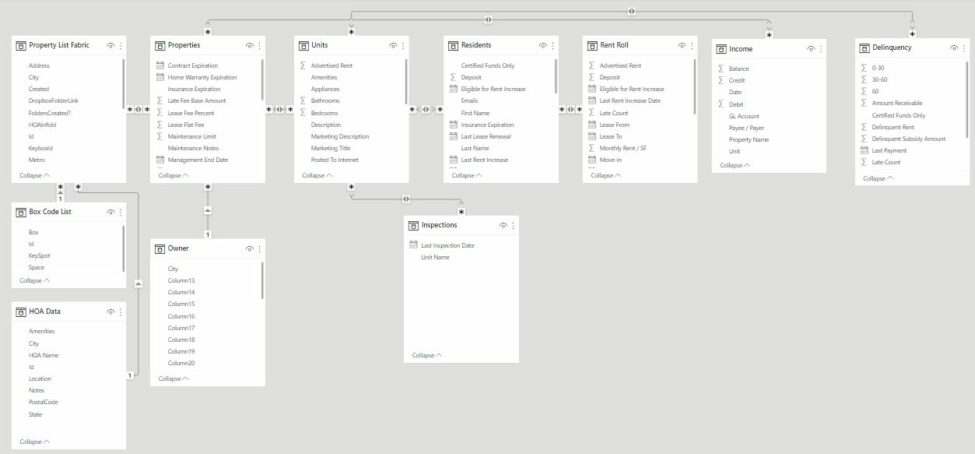Toggle visibility of the Rent Roll table

point(682,45)
